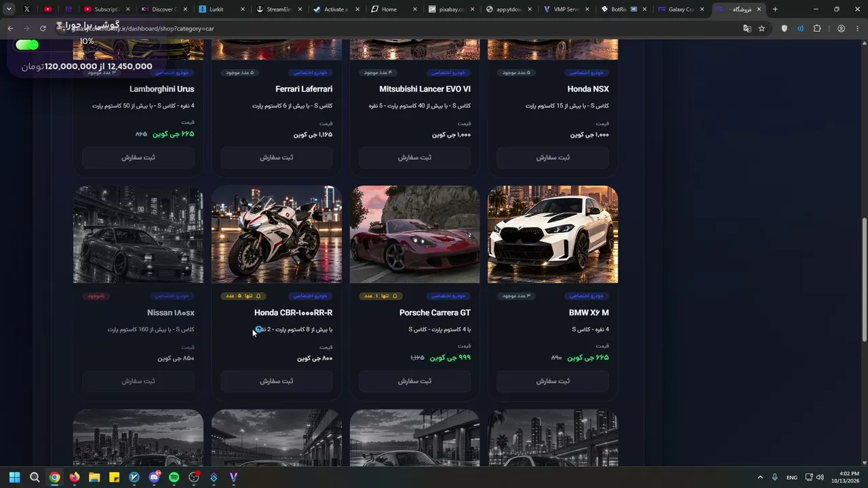Click the Porsche limited stock bell badge

(379, 296)
